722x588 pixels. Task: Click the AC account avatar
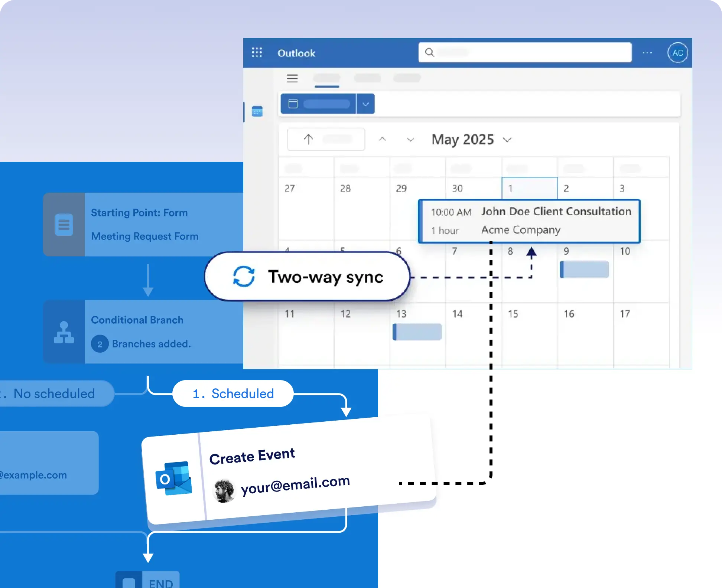click(677, 53)
